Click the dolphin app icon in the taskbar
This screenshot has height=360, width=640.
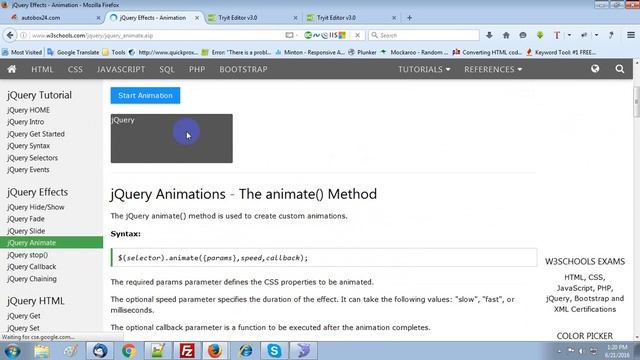pyautogui.click(x=303, y=351)
